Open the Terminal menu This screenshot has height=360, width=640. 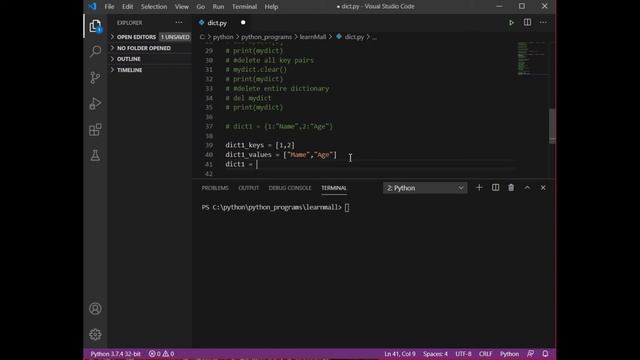244,7
